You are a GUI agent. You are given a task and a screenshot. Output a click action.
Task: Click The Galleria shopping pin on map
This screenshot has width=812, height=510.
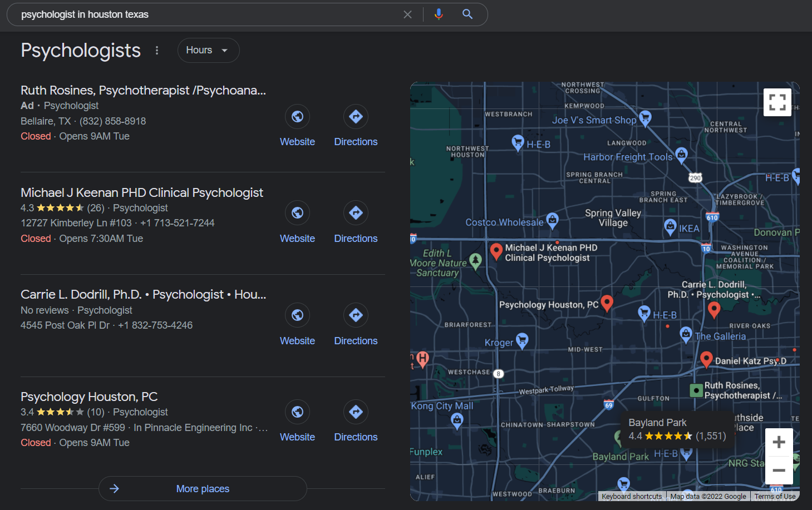tap(686, 335)
